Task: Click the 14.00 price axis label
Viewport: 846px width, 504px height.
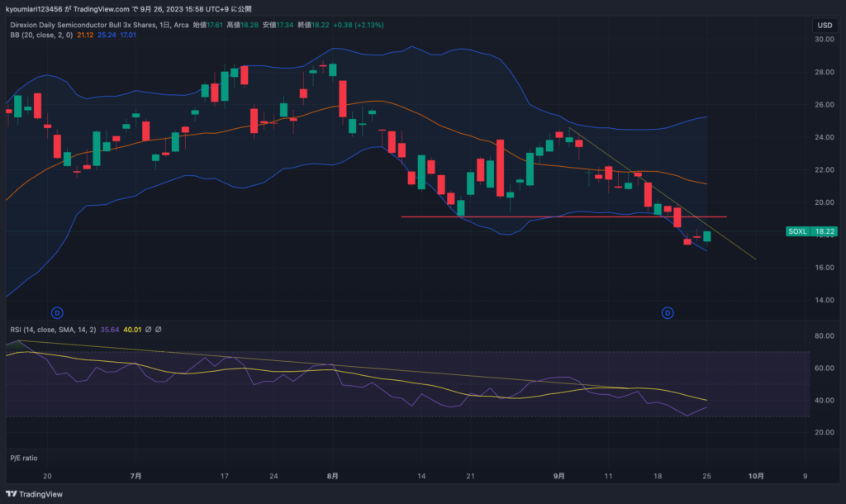Action: 825,300
